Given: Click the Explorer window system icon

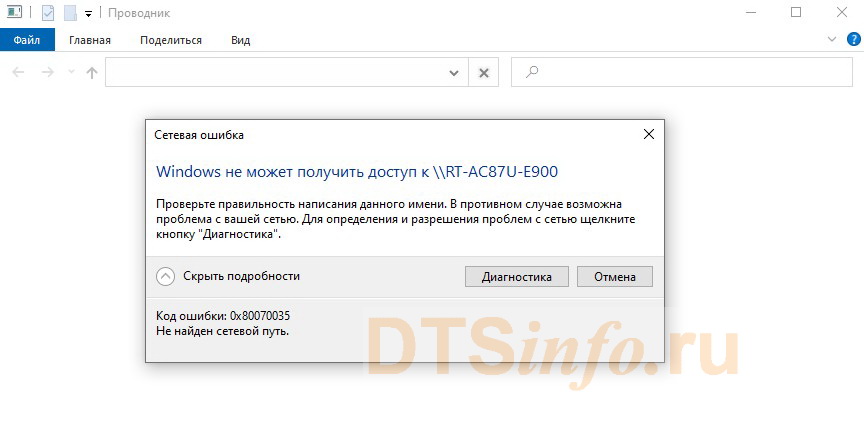Looking at the screenshot, I should (x=14, y=12).
